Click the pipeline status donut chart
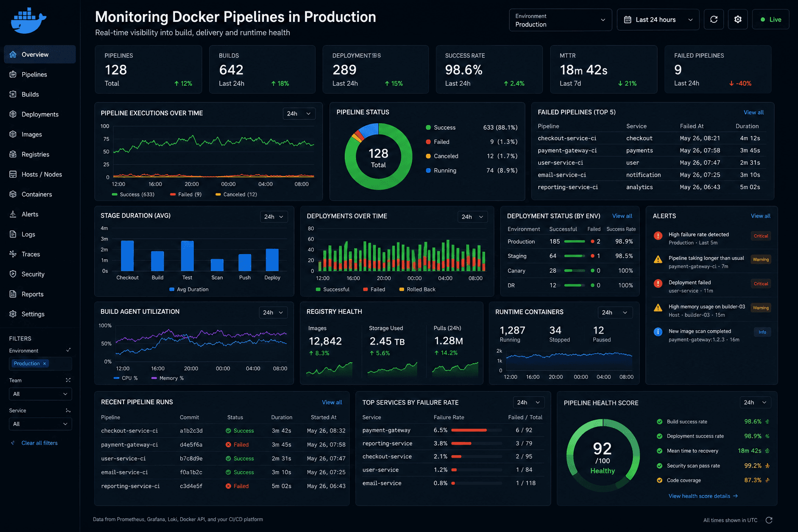The width and height of the screenshot is (798, 532). 378,156
